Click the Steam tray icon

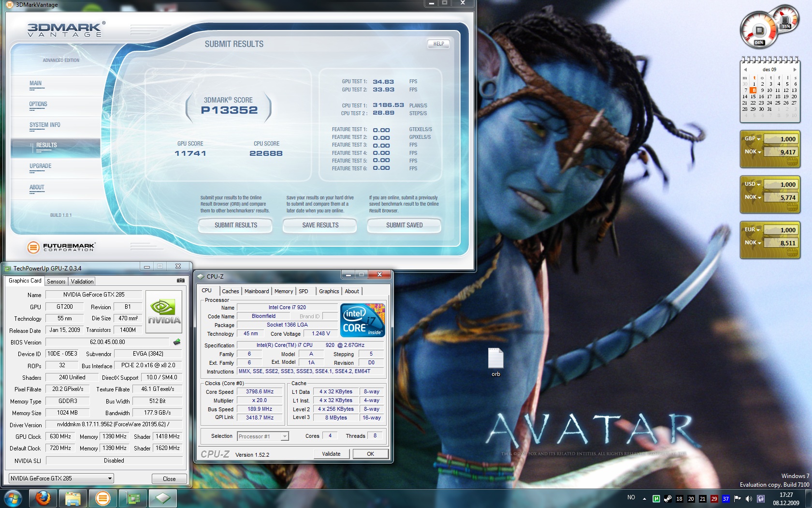(x=668, y=499)
